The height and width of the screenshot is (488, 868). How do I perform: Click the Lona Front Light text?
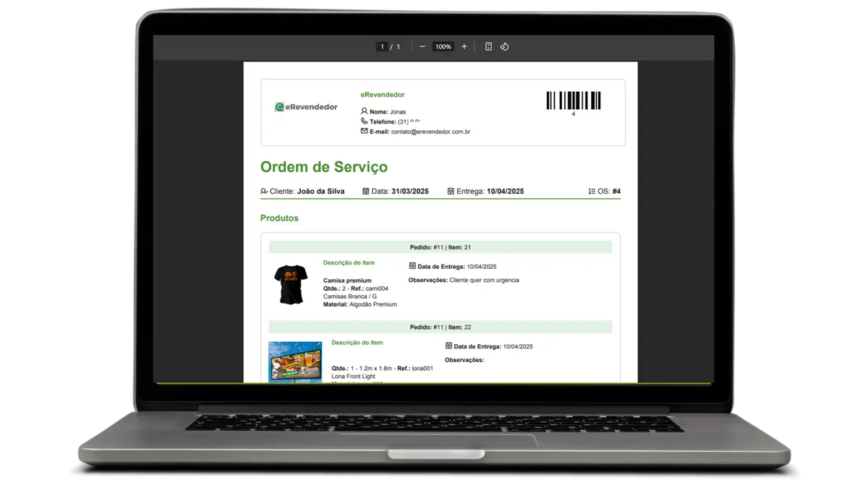click(354, 376)
